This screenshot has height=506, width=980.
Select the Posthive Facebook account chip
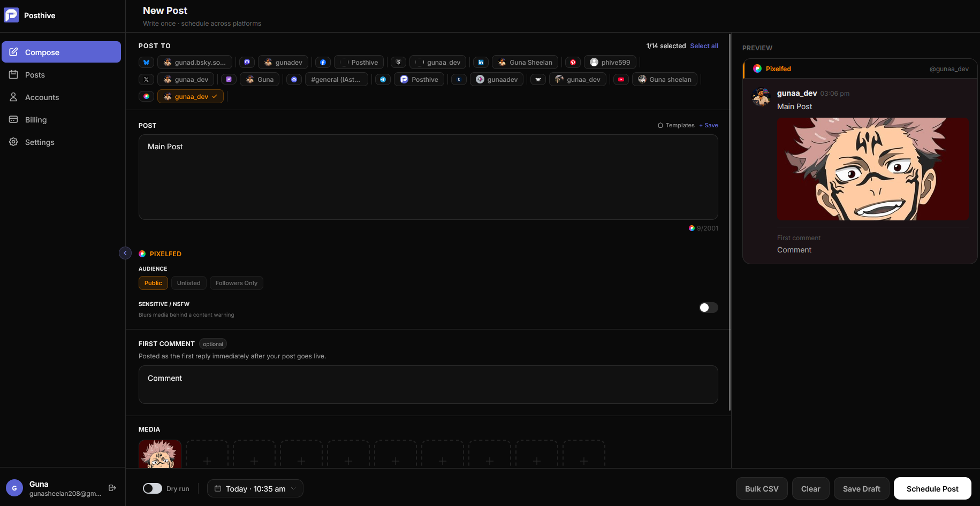click(359, 63)
